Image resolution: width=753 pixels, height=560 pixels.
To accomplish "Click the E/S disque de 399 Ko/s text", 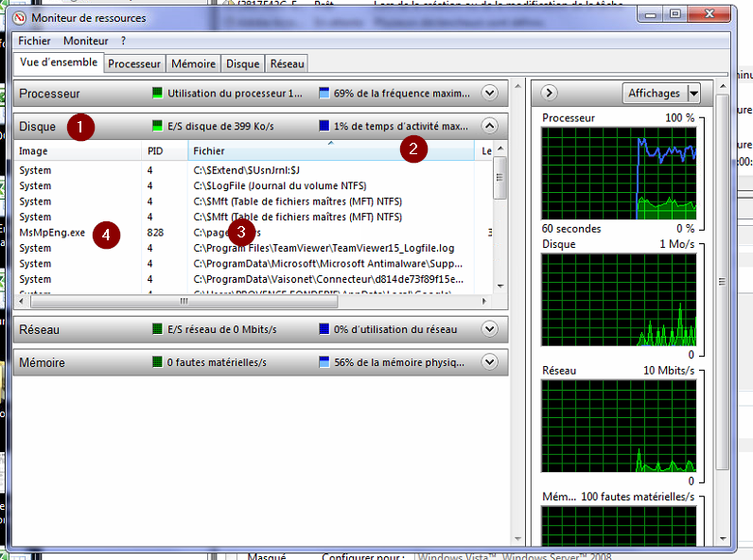I will [x=220, y=127].
